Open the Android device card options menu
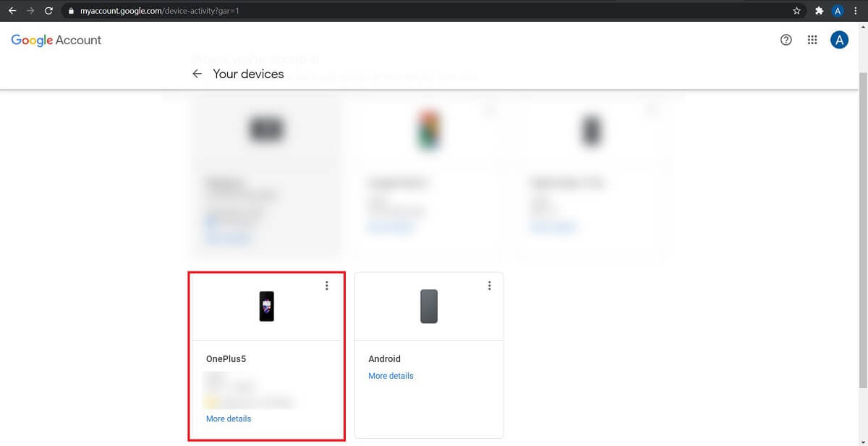 point(489,285)
